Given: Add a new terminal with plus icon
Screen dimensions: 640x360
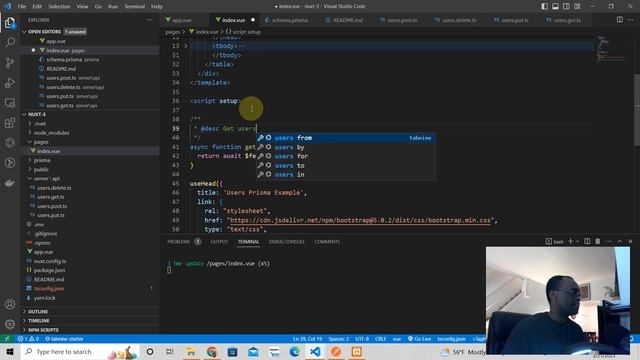Looking at the screenshot, I should click(570, 241).
